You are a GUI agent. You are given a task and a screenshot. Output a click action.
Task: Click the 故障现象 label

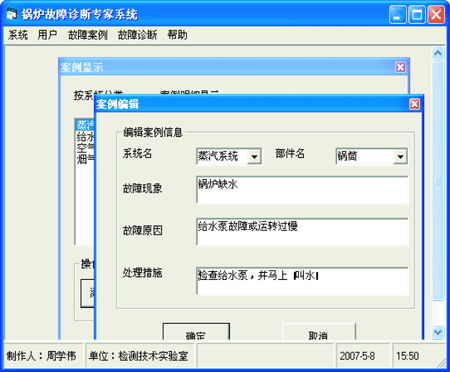142,188
